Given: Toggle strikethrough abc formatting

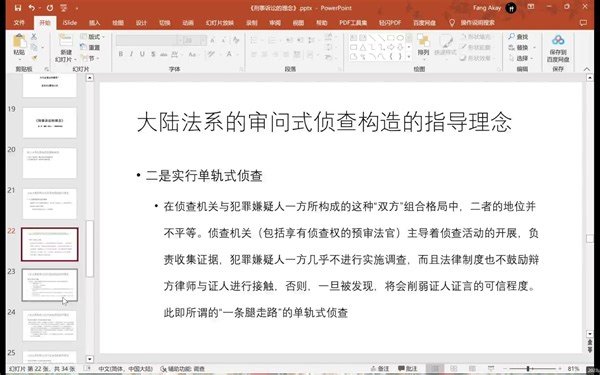Looking at the screenshot, I should coord(164,54).
